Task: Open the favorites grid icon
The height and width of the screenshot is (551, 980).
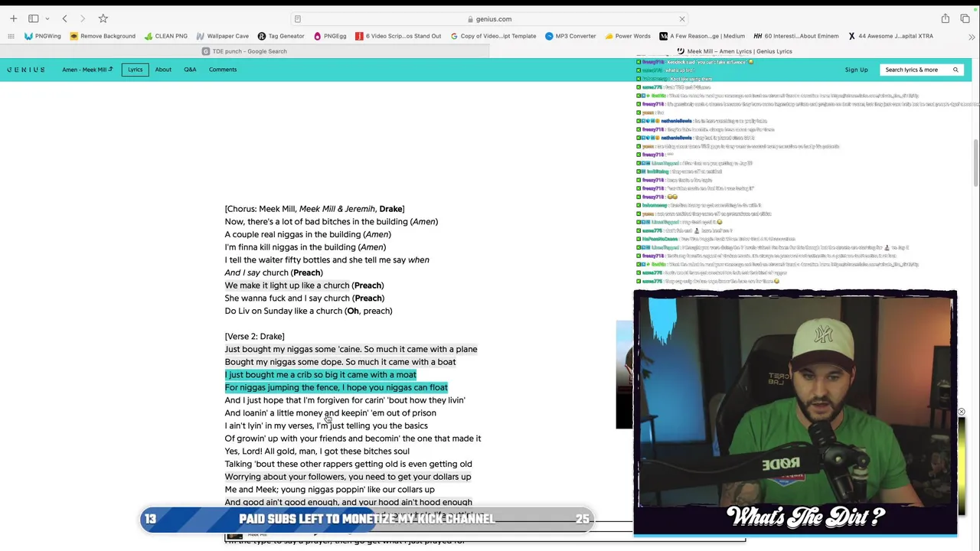Action: pos(11,36)
